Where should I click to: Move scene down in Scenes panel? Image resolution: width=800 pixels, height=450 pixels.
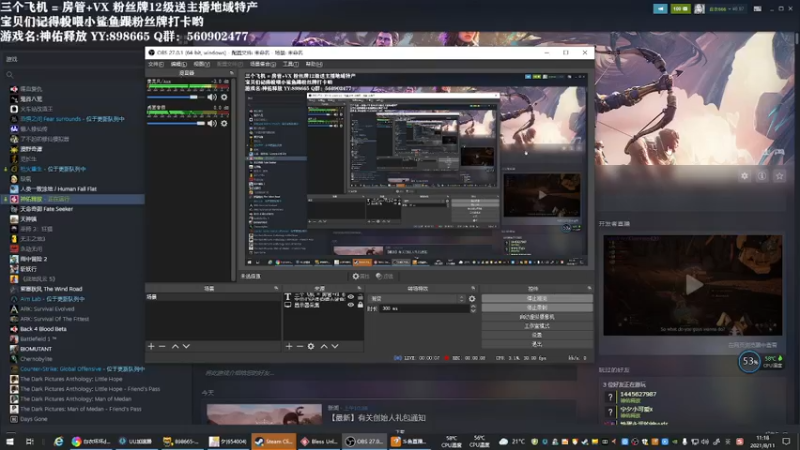(x=186, y=346)
